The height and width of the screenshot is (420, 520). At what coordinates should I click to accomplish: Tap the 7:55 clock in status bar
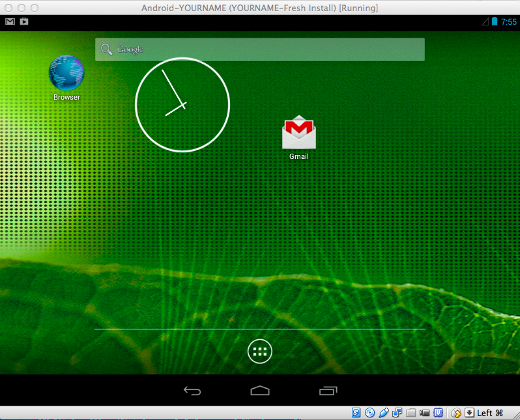(x=509, y=22)
